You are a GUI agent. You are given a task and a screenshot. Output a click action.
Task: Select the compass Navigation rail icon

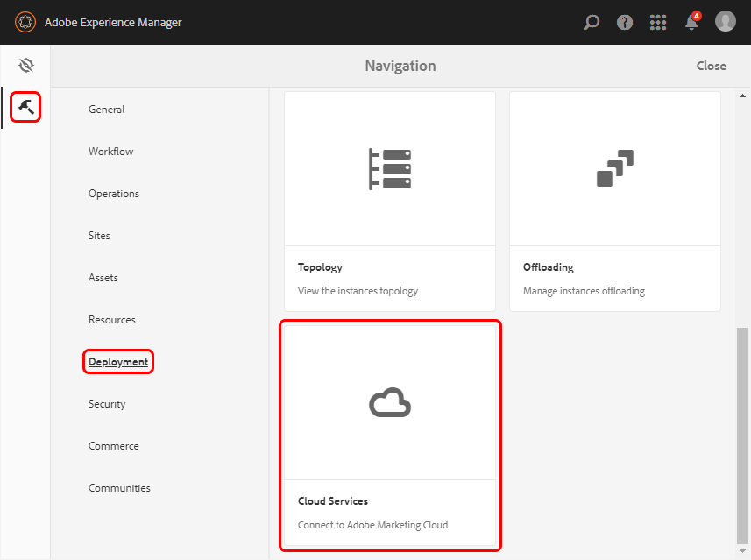tap(26, 65)
